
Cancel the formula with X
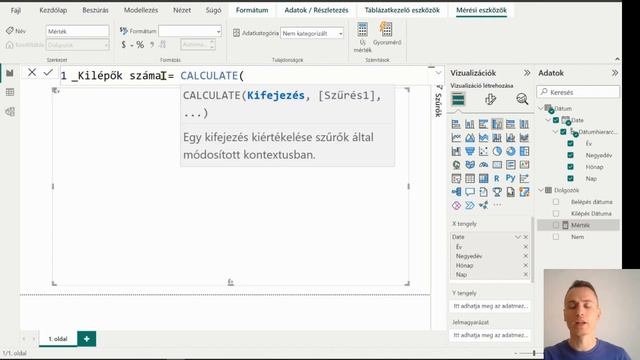32,73
